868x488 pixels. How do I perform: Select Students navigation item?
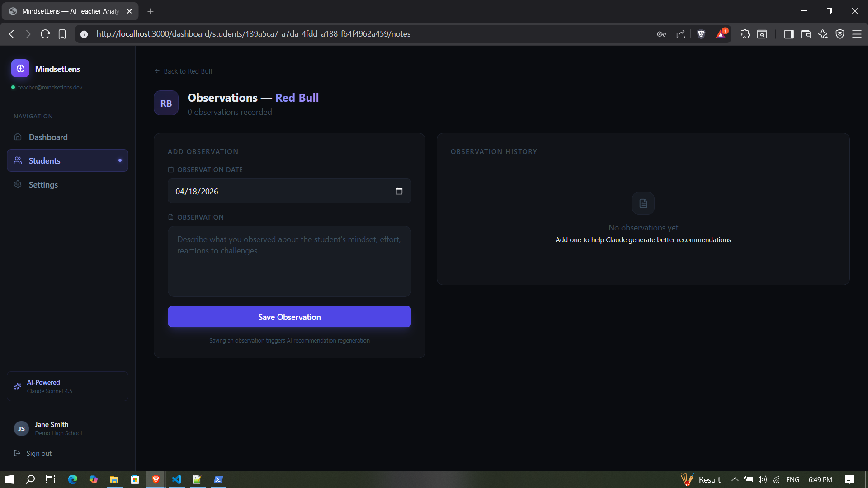[x=44, y=160]
